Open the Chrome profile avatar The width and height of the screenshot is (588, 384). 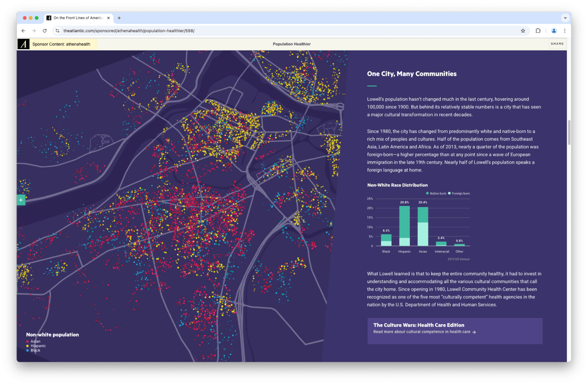pyautogui.click(x=554, y=31)
